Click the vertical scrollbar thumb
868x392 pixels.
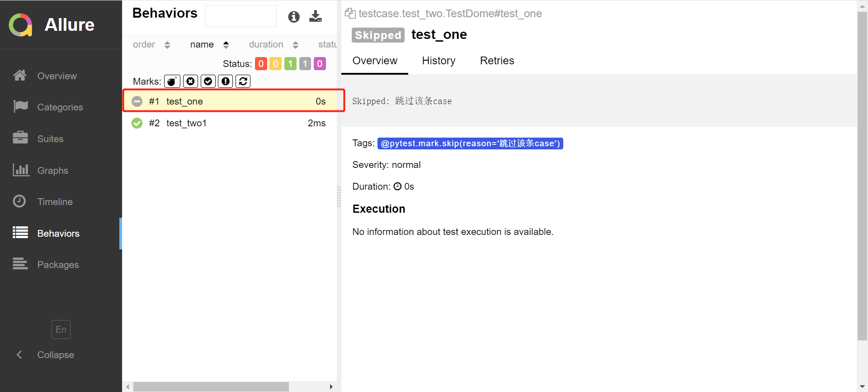(862, 177)
